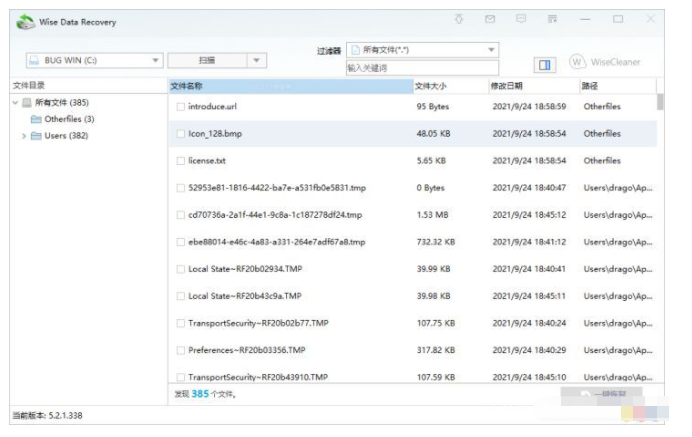Click the Wise Data Recovery app icon
The image size is (692, 437).
click(x=20, y=20)
